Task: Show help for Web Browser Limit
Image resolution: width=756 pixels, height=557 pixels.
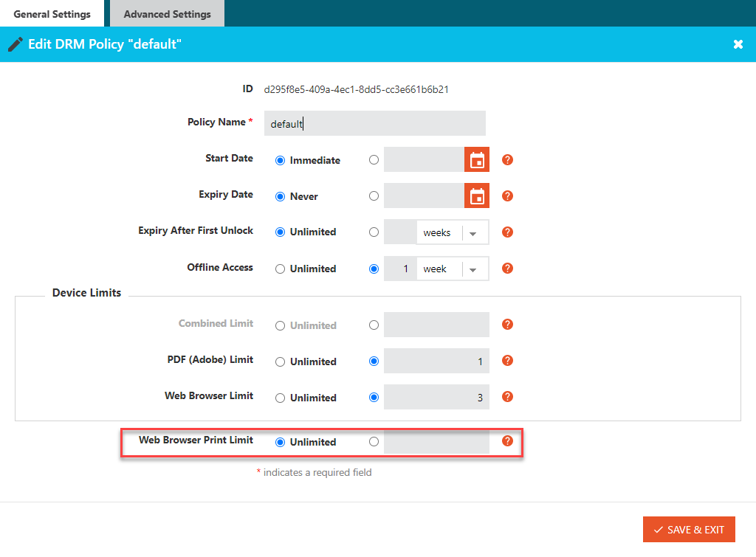Action: coord(507,397)
